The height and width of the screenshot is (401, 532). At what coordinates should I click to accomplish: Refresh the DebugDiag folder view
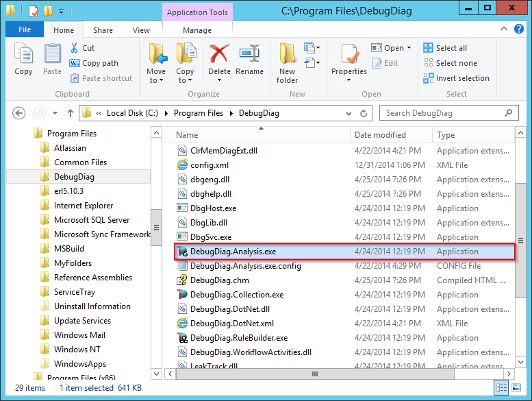(364, 113)
